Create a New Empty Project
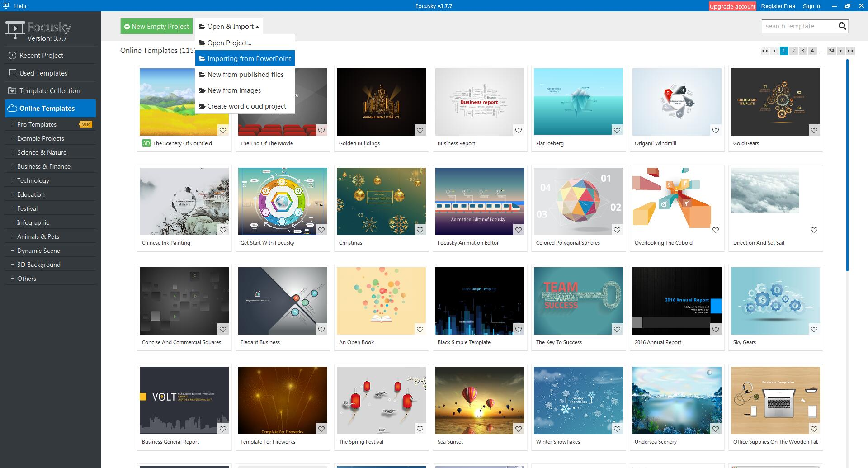This screenshot has width=868, height=468. (156, 26)
